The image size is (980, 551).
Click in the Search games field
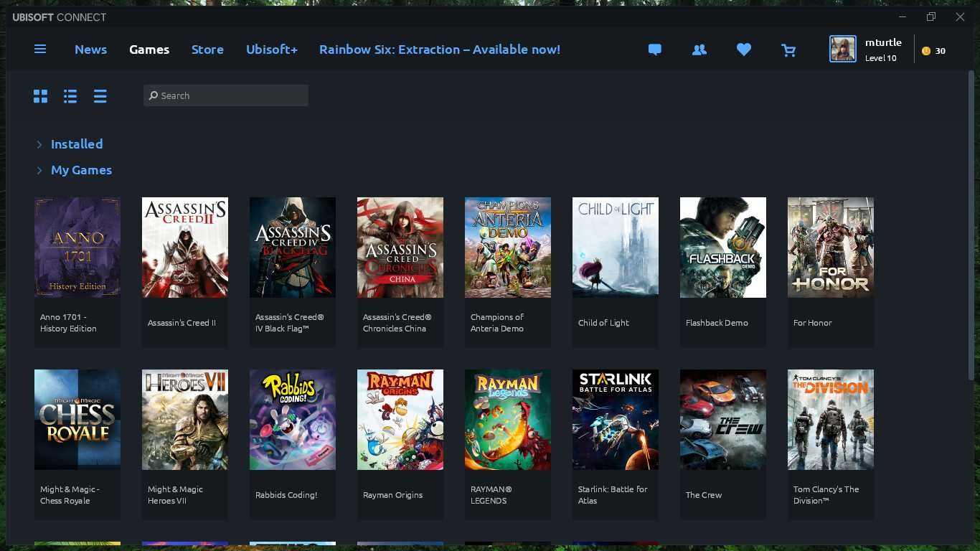tap(226, 95)
